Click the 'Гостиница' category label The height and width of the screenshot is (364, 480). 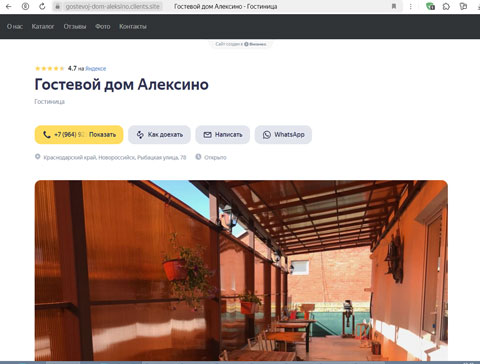(x=50, y=102)
